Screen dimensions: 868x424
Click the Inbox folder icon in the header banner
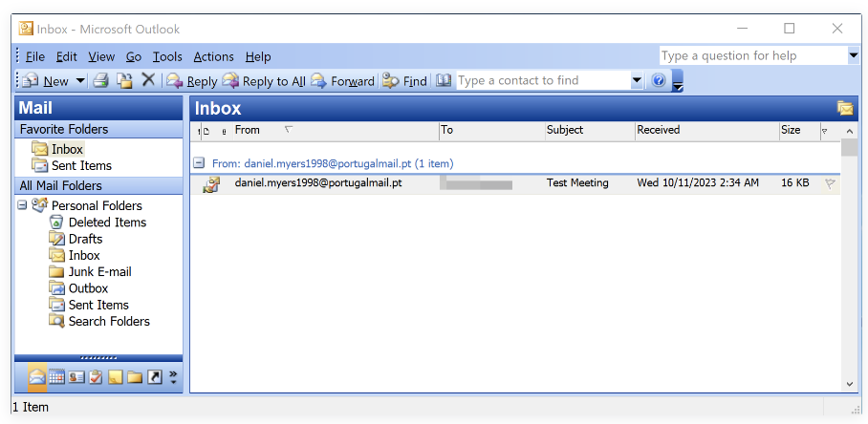[845, 108]
